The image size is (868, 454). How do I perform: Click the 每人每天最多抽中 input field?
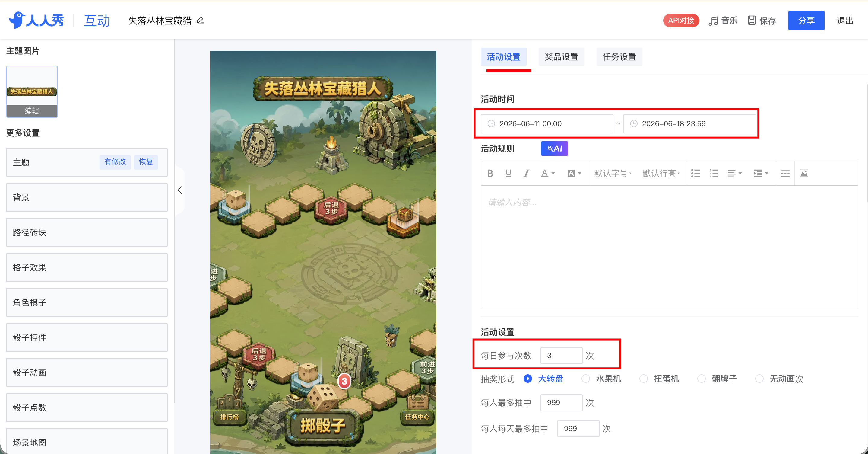578,428
